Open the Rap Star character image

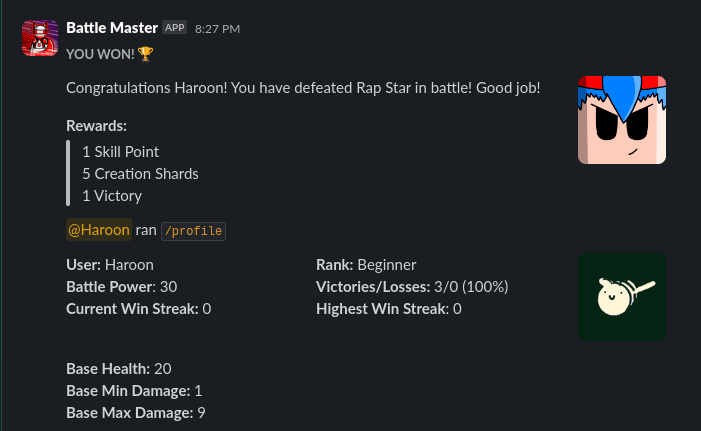(622, 120)
